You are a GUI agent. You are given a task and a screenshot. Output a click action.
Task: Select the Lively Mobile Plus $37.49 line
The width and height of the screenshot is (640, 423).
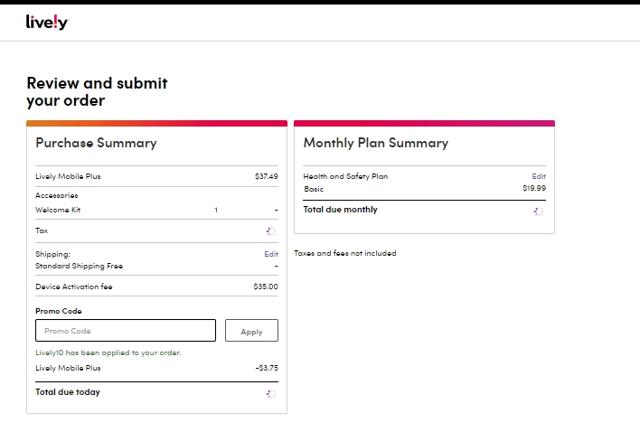pyautogui.click(x=157, y=176)
